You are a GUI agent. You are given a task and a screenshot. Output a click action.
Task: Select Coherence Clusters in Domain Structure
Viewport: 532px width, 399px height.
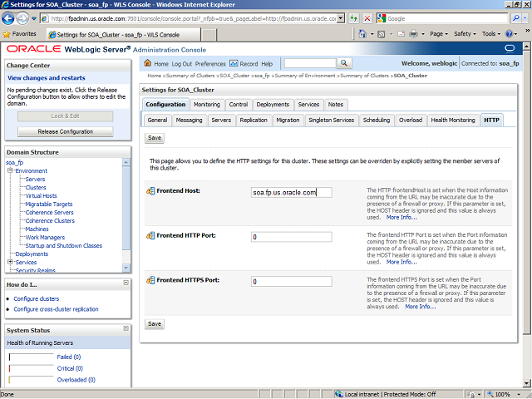click(50, 220)
